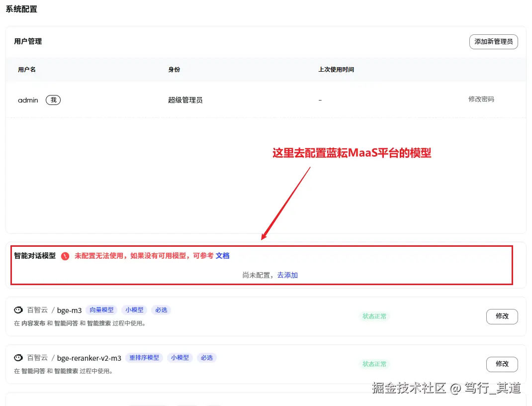This screenshot has width=532, height=406.
Task: Click the 百智云 provider logo beside bge-m3
Action: pyautogui.click(x=18, y=309)
